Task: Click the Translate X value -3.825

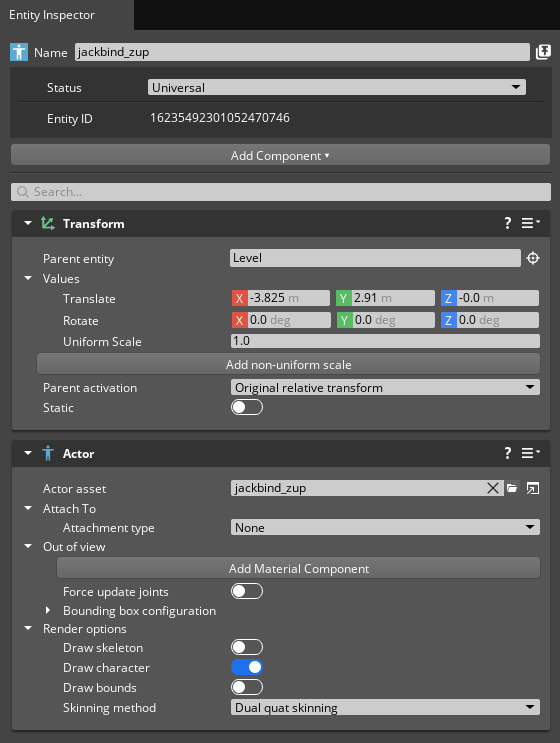Action: click(x=289, y=298)
